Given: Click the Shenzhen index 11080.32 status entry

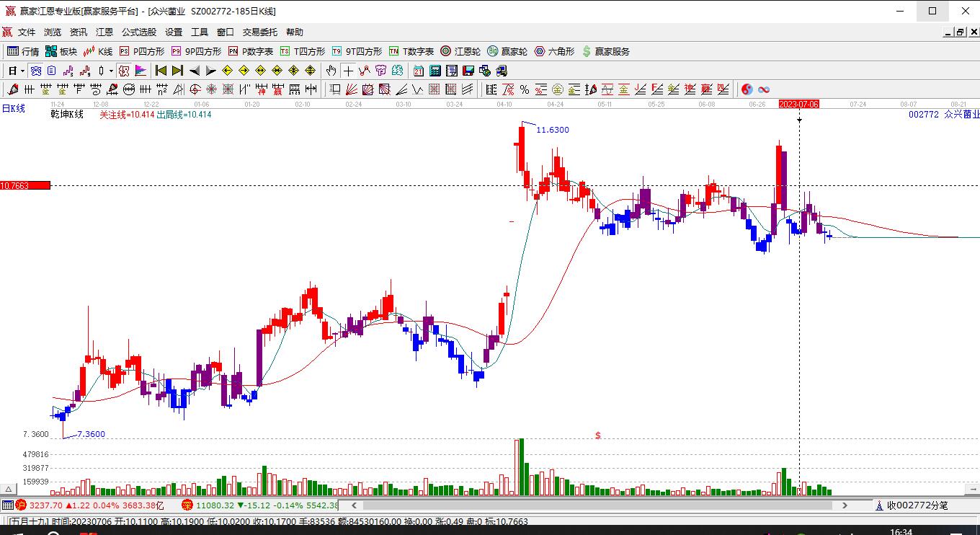Looking at the screenshot, I should point(260,505).
